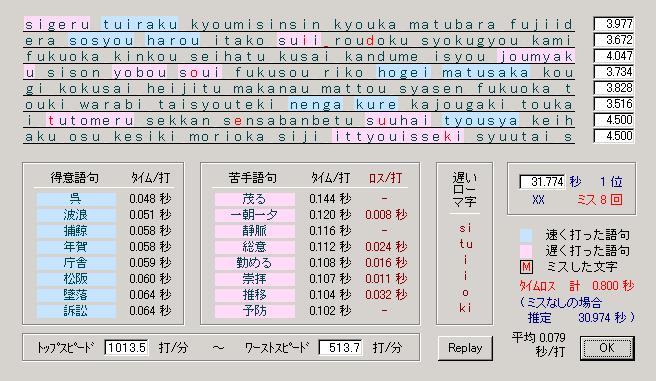The image size is (656, 381).
Task: Click the light blue fast-phrase legend swatch
Action: pyautogui.click(x=526, y=235)
